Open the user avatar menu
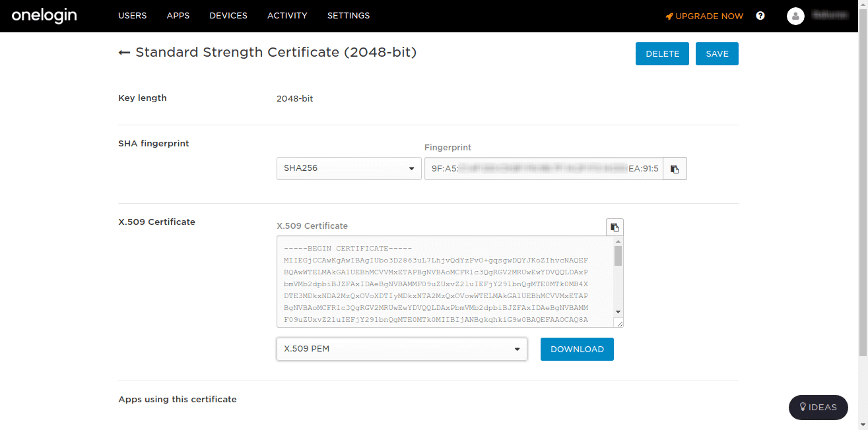Viewport: 868px width, 430px height. point(796,16)
